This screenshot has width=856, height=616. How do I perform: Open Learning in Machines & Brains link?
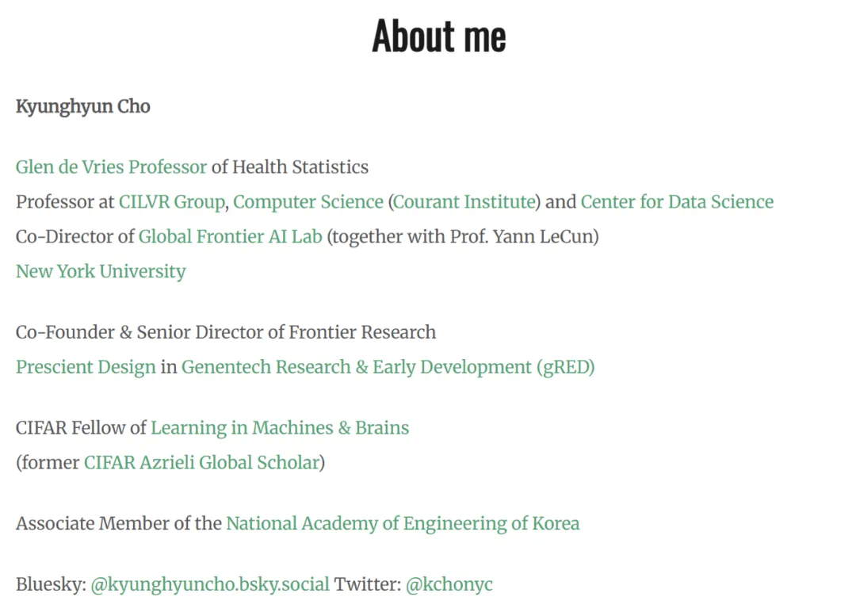[x=280, y=428]
